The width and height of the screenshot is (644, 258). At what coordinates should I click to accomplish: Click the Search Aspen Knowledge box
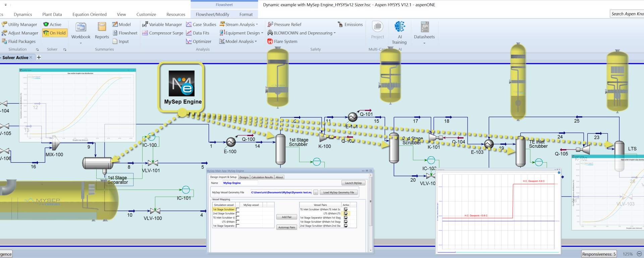click(627, 14)
